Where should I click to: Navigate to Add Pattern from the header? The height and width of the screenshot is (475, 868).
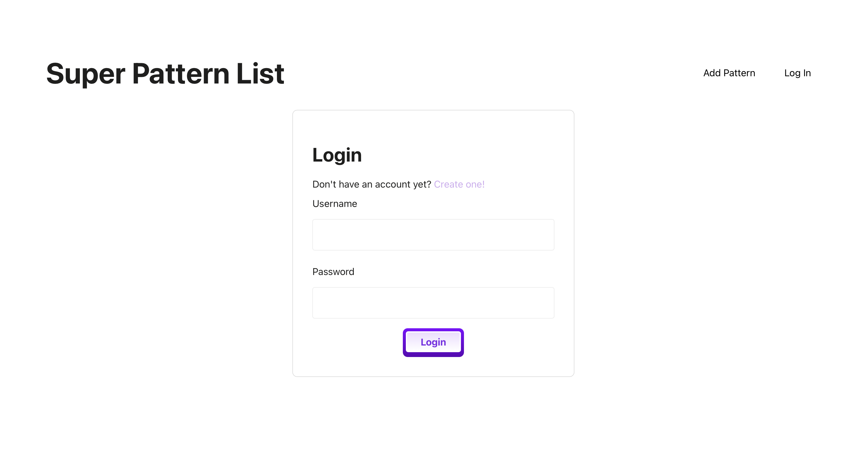(729, 73)
